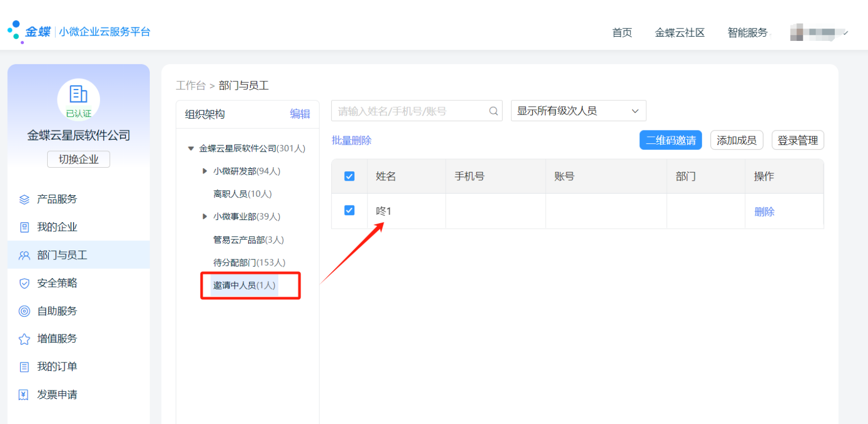Click the 自助服务 target icon
Image resolution: width=868 pixels, height=424 pixels.
click(24, 311)
